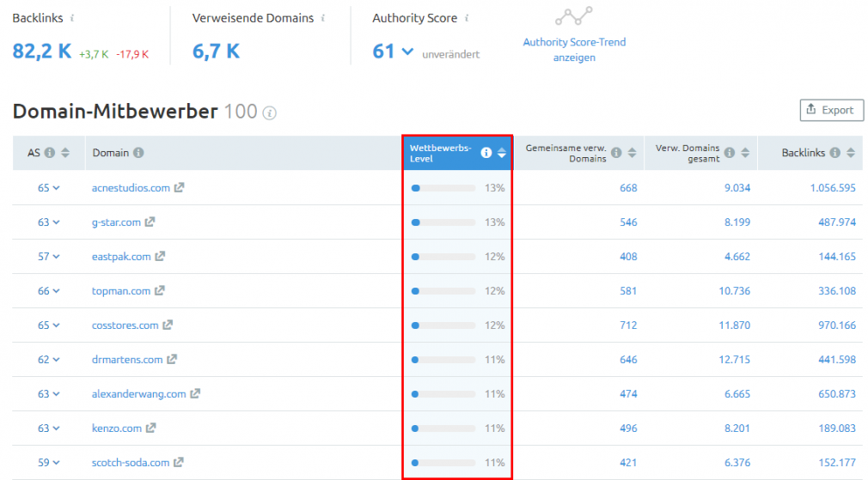
Task: Expand AS 63 chevron for alexanderwang.com
Action: click(x=56, y=394)
